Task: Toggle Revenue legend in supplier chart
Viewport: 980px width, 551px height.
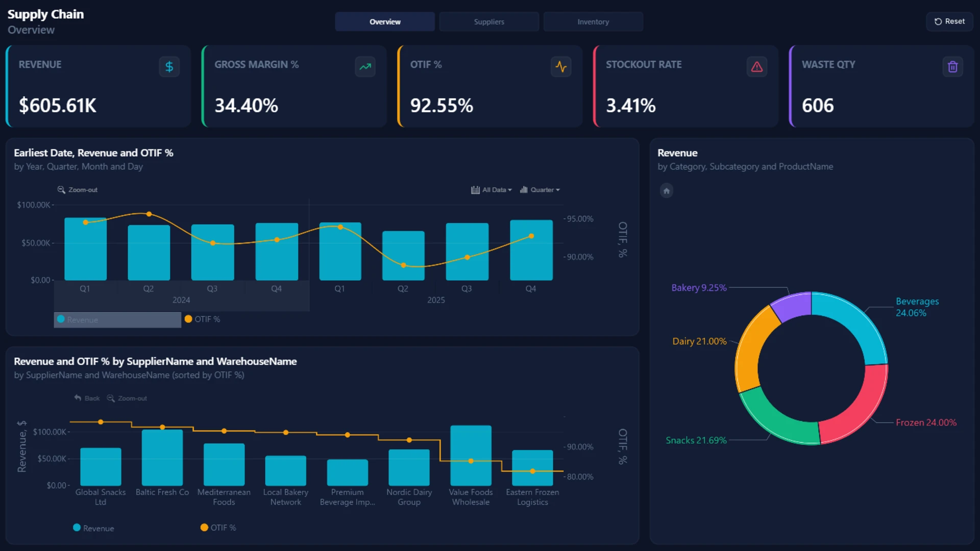Action: [x=94, y=528]
